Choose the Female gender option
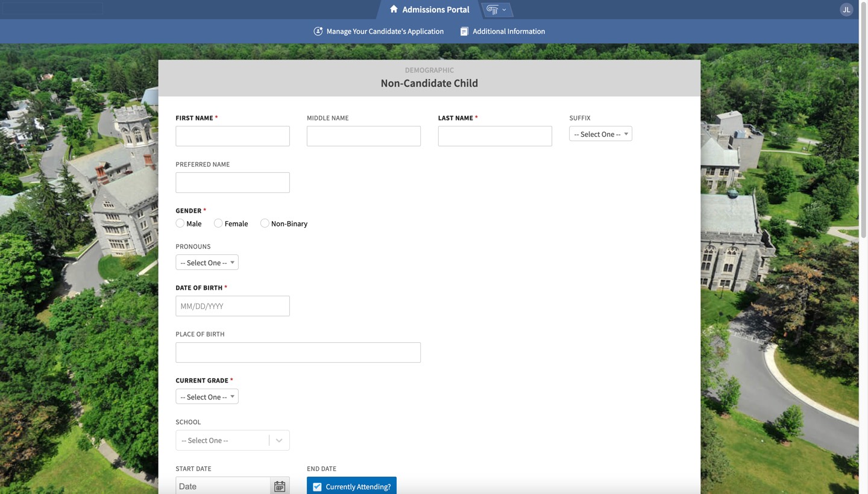The height and width of the screenshot is (494, 868). (x=218, y=224)
